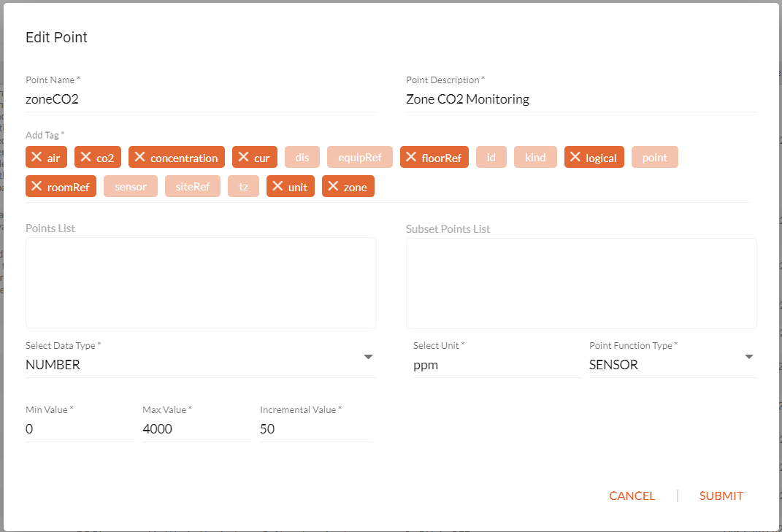Image resolution: width=782 pixels, height=532 pixels.
Task: Click the SUBMIT button
Action: [721, 496]
